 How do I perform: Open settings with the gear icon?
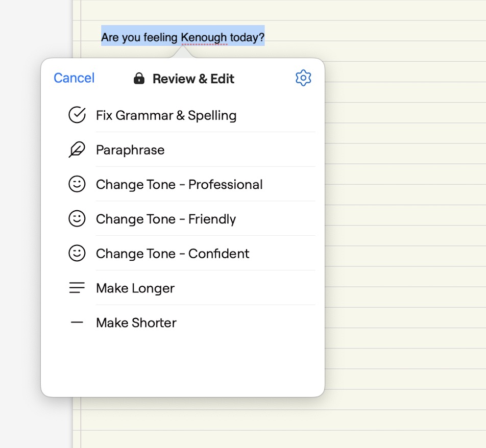[303, 78]
